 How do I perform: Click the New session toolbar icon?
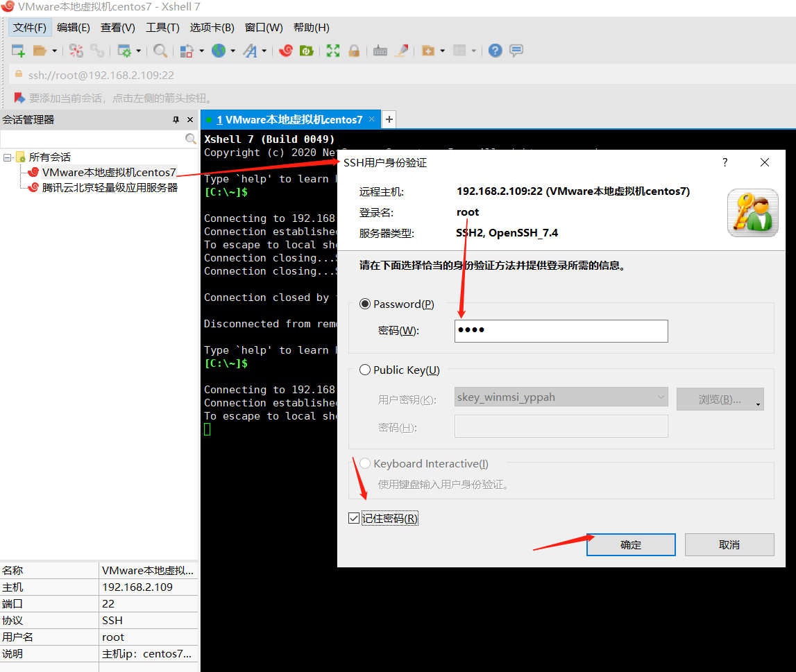18,51
